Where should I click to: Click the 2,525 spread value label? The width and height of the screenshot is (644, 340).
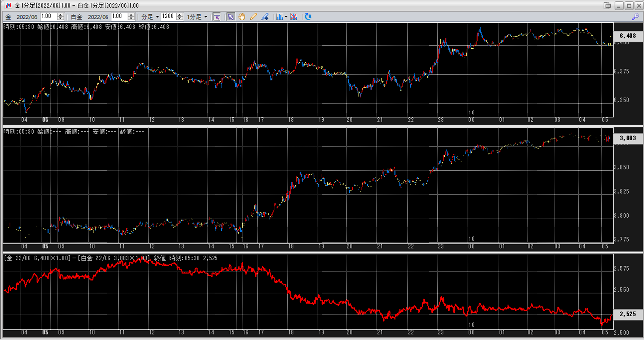point(627,315)
